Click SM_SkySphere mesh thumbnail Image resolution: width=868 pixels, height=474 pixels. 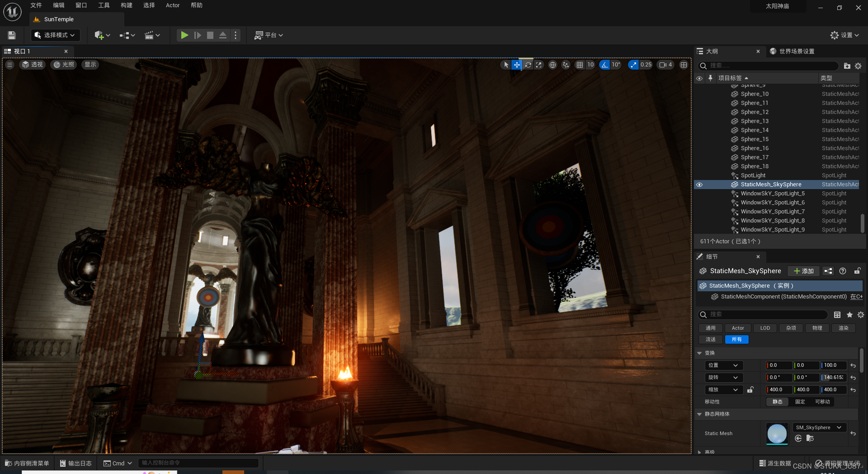click(777, 433)
